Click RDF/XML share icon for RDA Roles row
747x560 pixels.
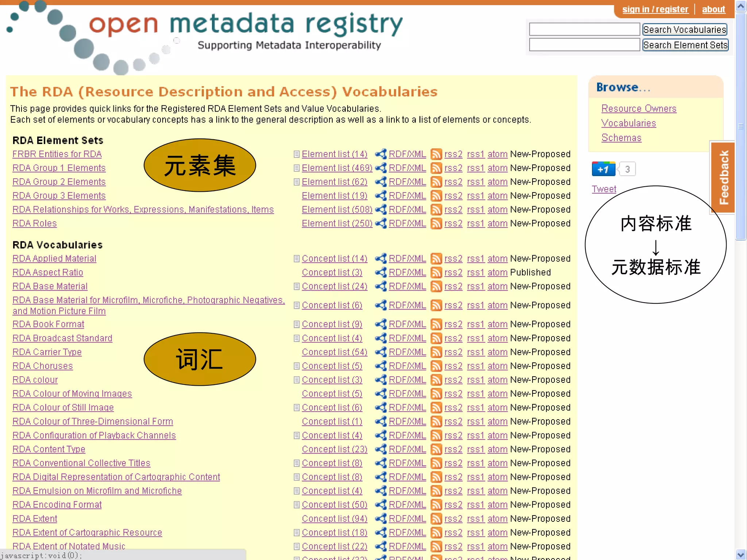[x=381, y=223]
